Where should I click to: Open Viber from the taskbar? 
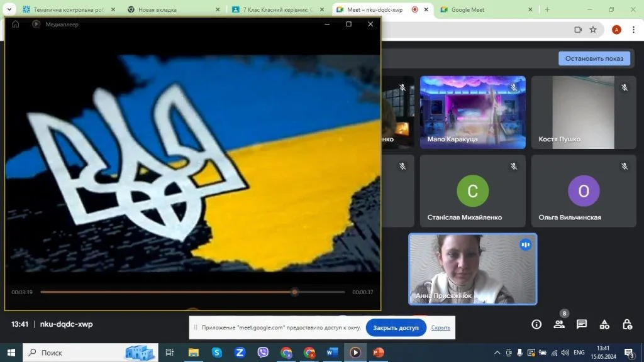(x=263, y=353)
